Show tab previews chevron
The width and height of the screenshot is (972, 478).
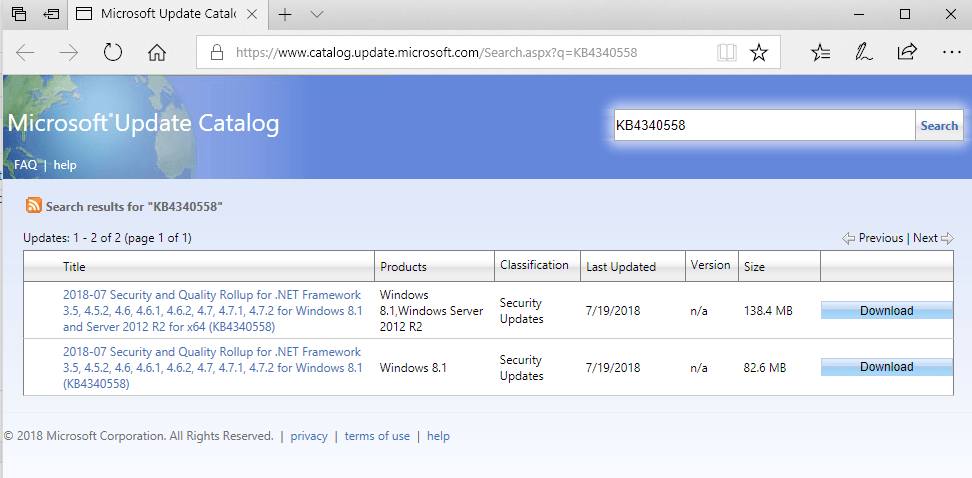click(317, 15)
